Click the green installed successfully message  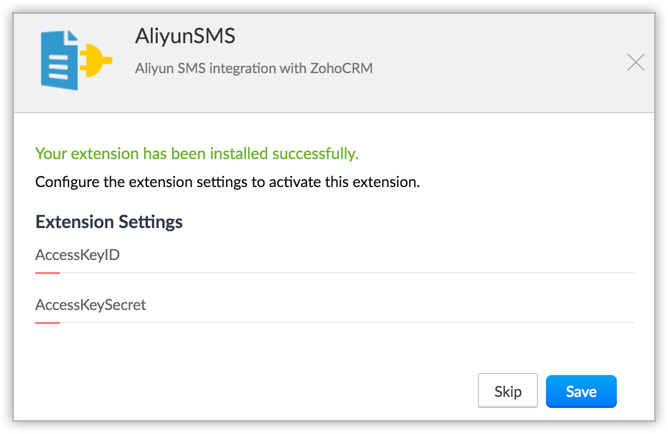(x=196, y=154)
